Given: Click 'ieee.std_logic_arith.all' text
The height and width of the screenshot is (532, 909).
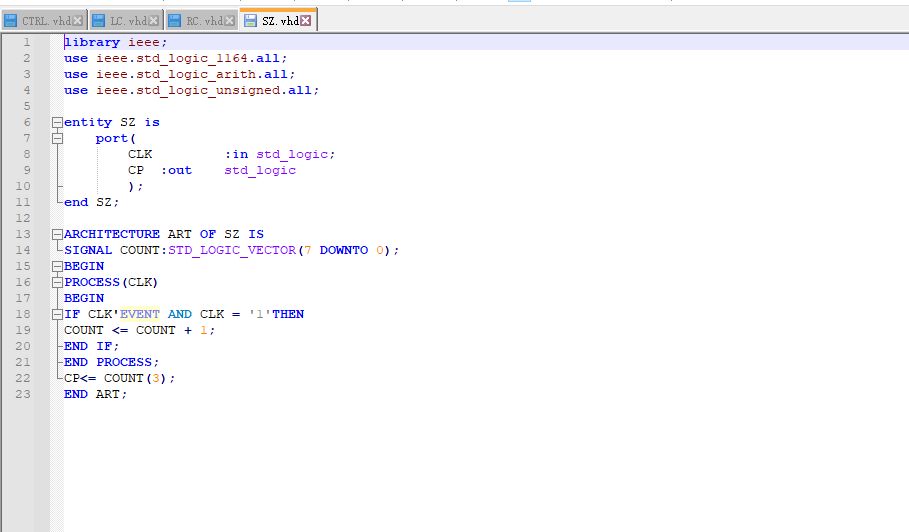Looking at the screenshot, I should pos(192,75).
